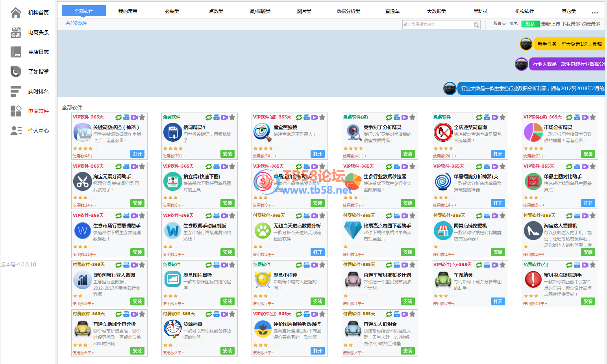Open 魔盒照妖镜 with 打开 button
This screenshot has height=364, width=607.
[318, 154]
